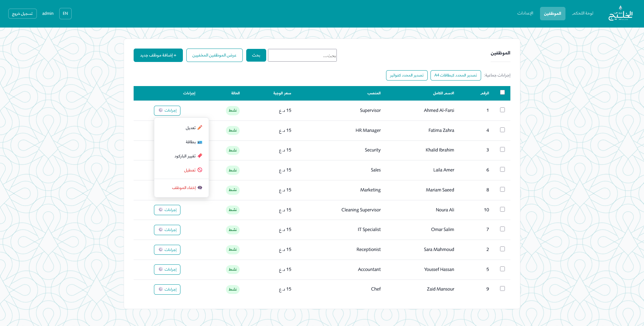
Task: Switch to the لوحة التحكم dashboard tab
Action: click(x=582, y=13)
